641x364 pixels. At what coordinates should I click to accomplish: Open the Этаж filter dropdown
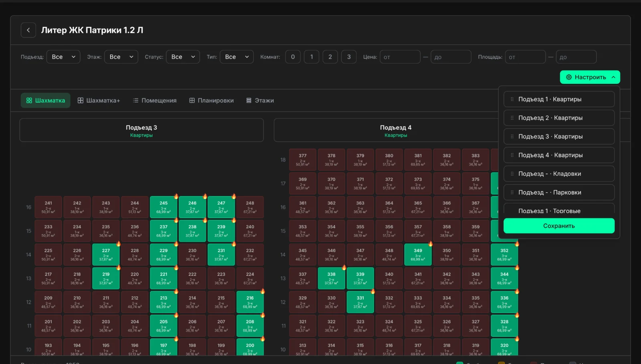pyautogui.click(x=121, y=57)
